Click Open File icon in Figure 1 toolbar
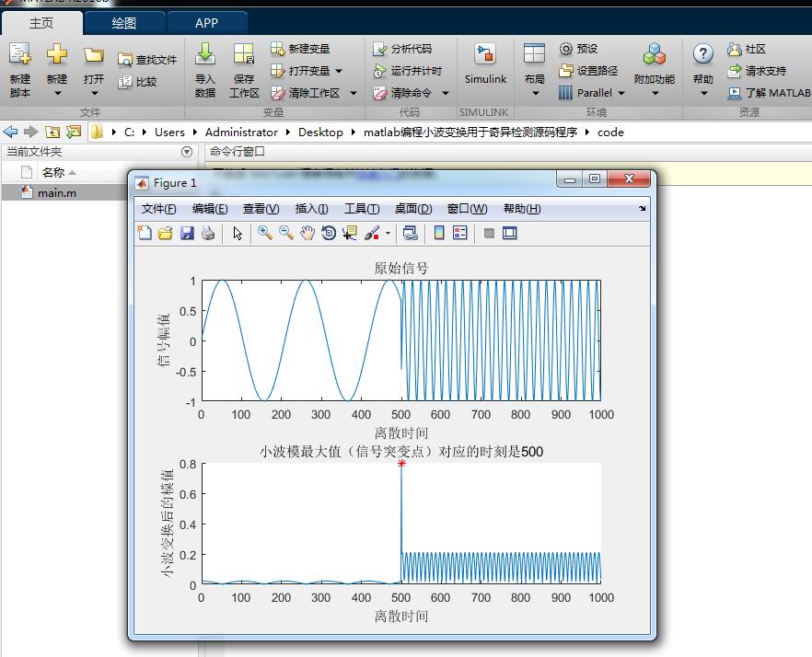 (x=165, y=233)
